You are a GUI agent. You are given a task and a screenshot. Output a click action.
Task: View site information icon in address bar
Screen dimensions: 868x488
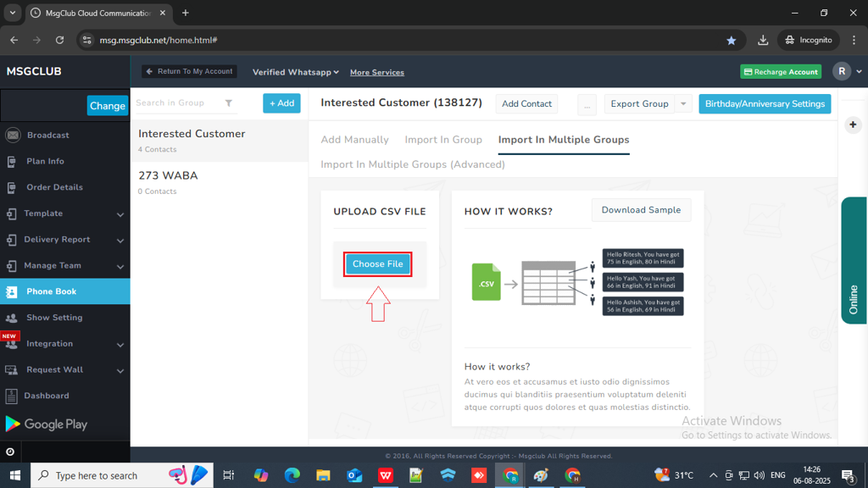click(87, 40)
